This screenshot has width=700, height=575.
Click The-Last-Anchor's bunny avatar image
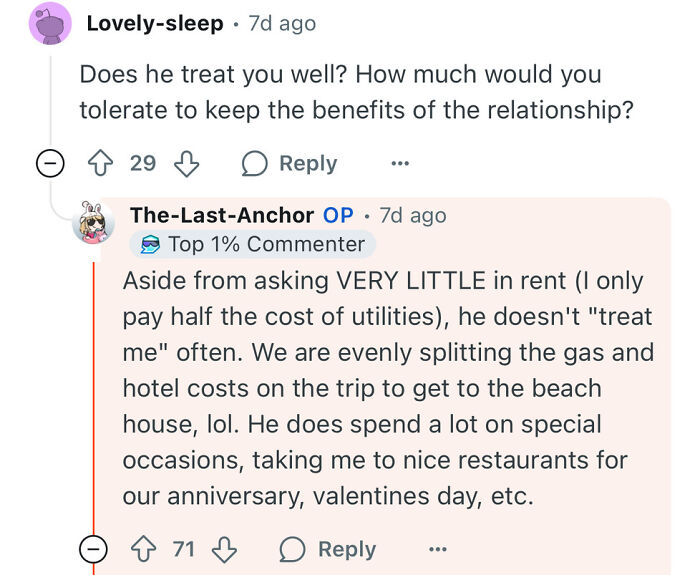(x=94, y=223)
